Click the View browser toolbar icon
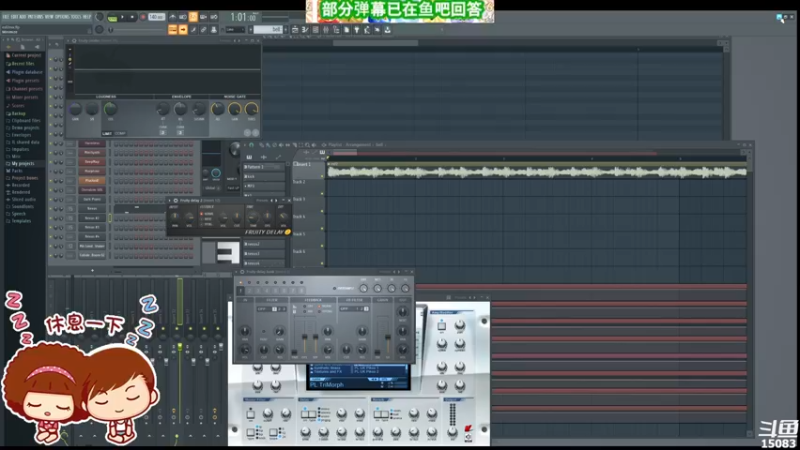 336,30
